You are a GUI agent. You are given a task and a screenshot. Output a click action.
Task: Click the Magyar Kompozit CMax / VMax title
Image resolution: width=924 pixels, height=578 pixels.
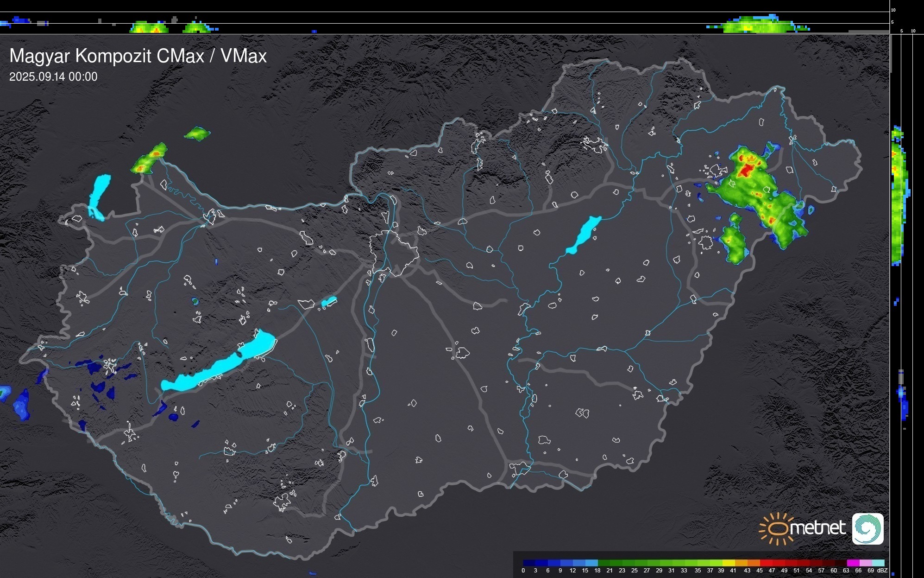coord(138,56)
